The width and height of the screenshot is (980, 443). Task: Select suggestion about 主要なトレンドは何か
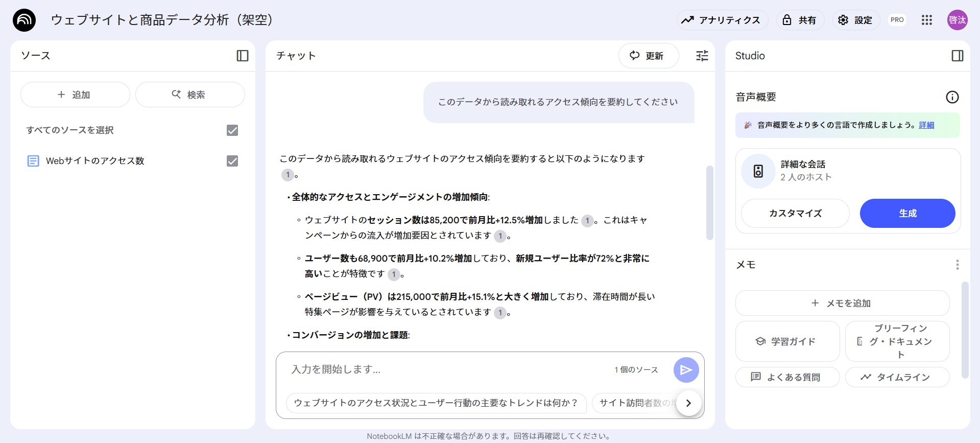click(436, 403)
